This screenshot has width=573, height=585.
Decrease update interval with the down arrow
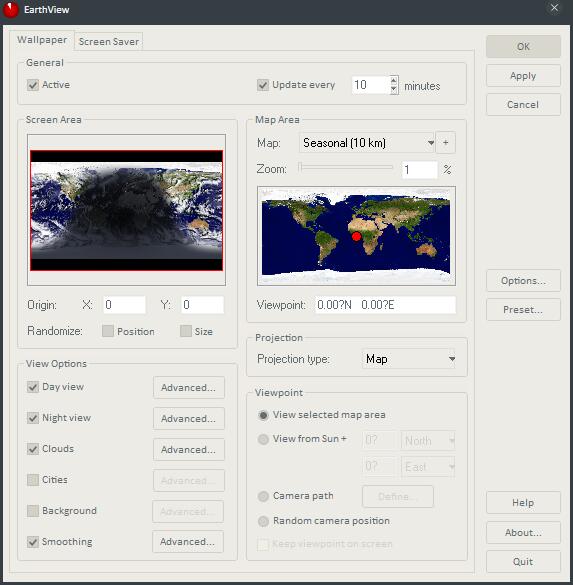[394, 90]
